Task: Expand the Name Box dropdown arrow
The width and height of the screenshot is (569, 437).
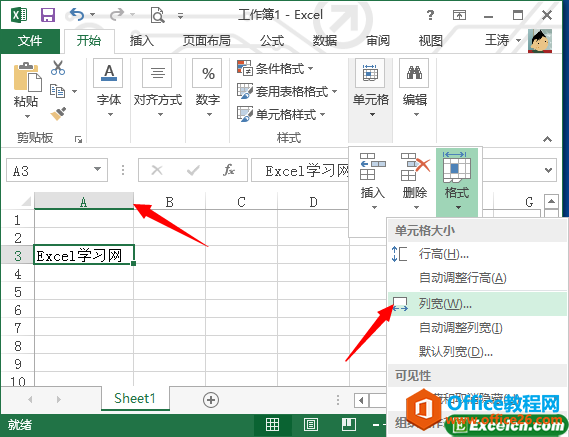Action: click(x=97, y=169)
